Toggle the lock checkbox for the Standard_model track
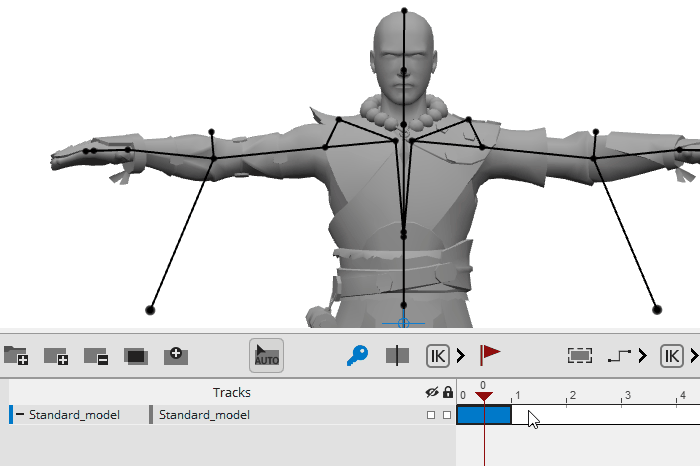700x466 pixels. [x=447, y=415]
